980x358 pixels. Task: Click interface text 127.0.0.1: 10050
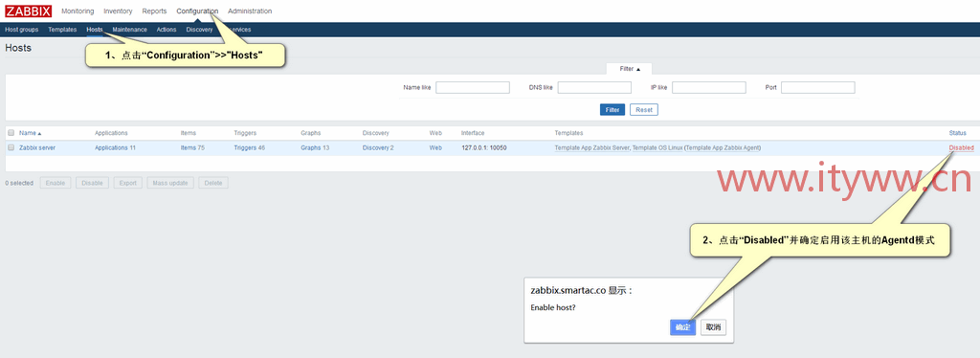(483, 148)
